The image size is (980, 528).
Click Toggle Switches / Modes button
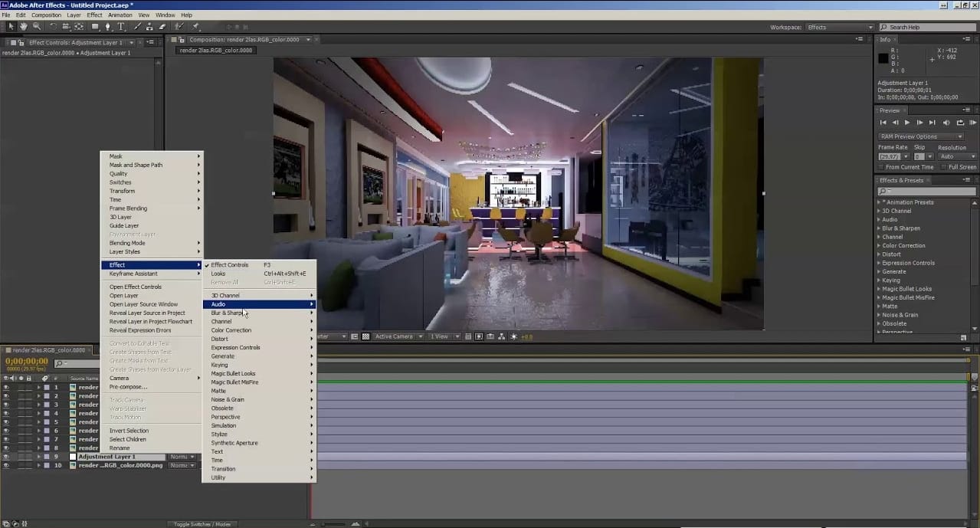tap(203, 524)
